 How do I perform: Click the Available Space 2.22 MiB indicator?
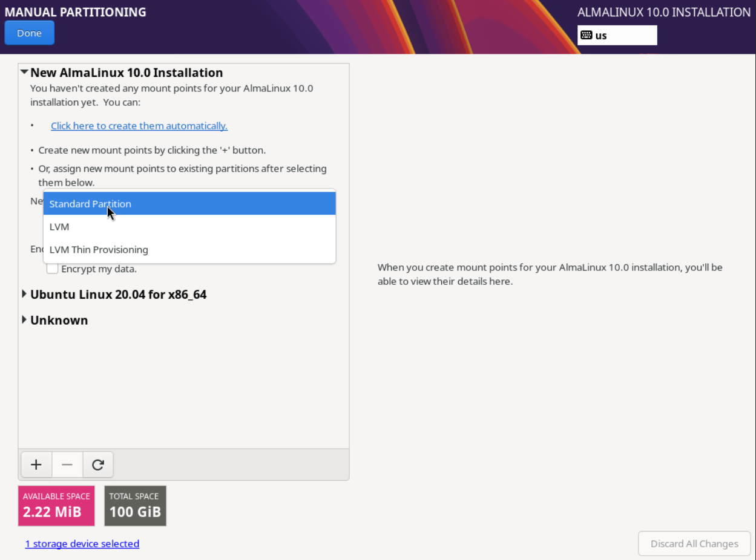pos(56,506)
